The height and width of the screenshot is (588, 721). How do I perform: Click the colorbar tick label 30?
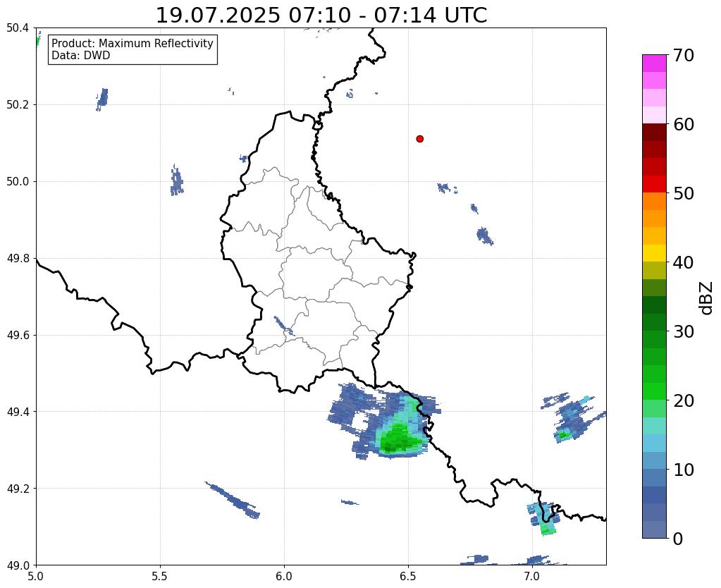pos(684,331)
